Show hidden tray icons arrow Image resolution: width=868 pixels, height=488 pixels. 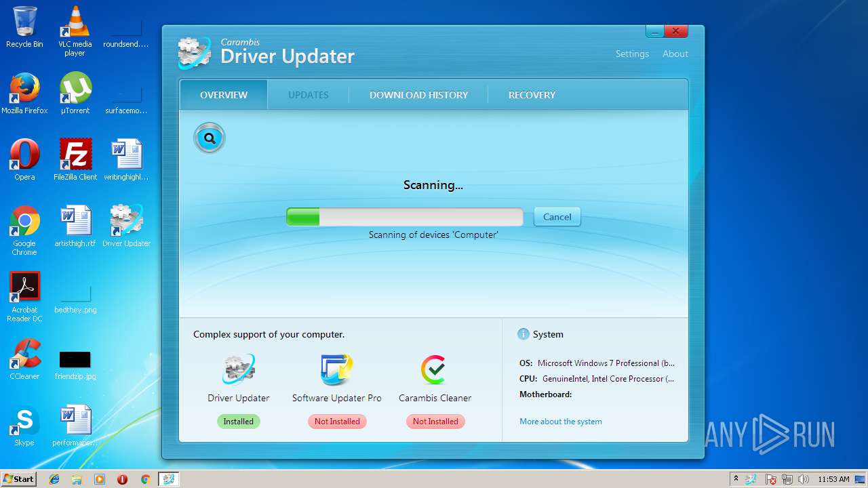click(736, 479)
